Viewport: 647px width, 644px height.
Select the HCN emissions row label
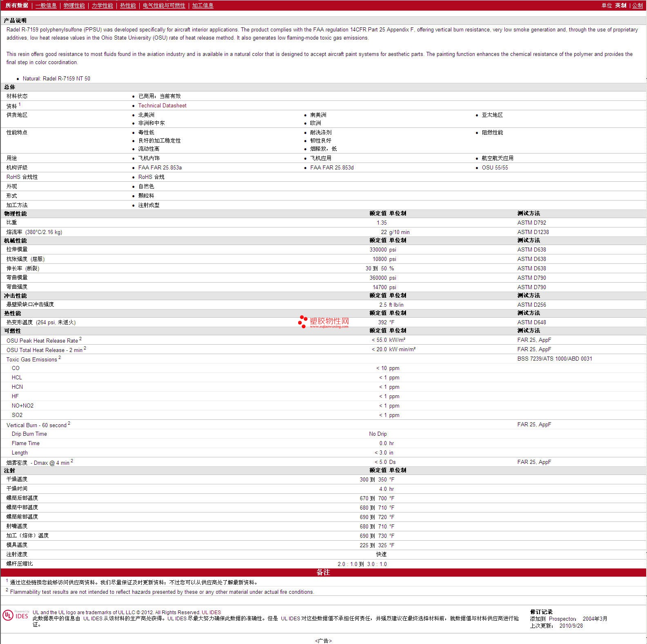pyautogui.click(x=17, y=387)
